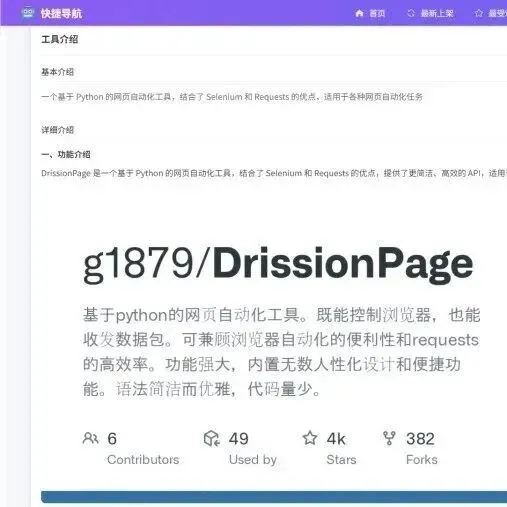Open the 快捷导航 site title link

[x=61, y=13]
